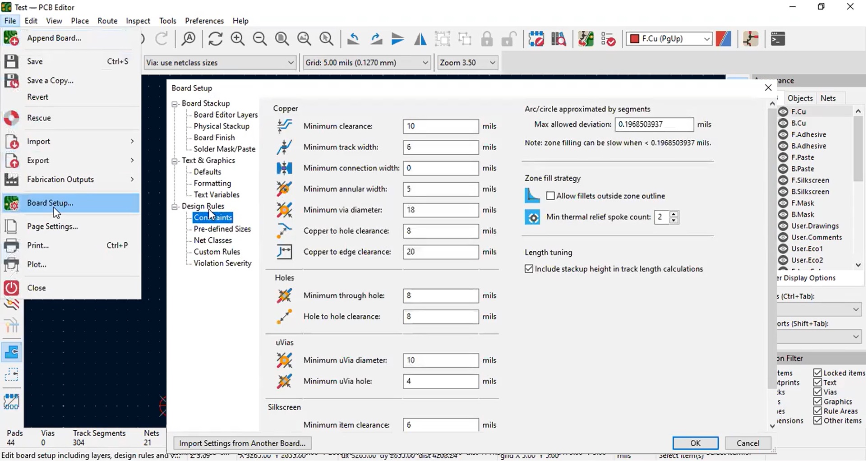The width and height of the screenshot is (868, 461).
Task: Click the Run Design Rules Checker icon
Action: click(609, 39)
